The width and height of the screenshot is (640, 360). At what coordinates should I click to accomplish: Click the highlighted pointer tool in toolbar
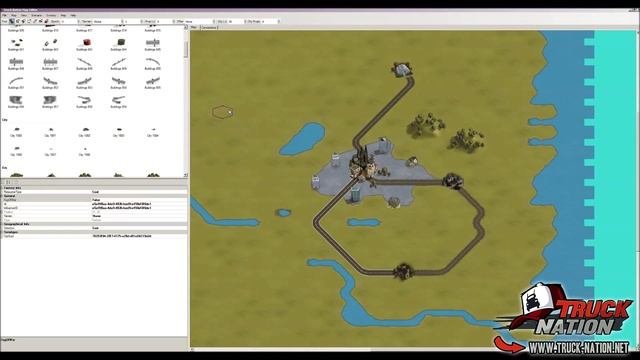[12, 21]
